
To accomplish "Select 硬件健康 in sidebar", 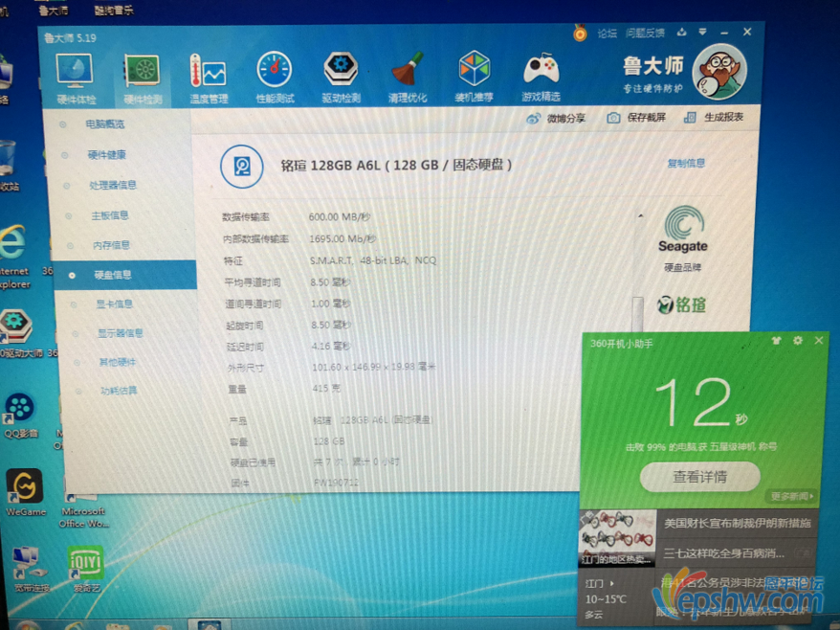I will (106, 155).
